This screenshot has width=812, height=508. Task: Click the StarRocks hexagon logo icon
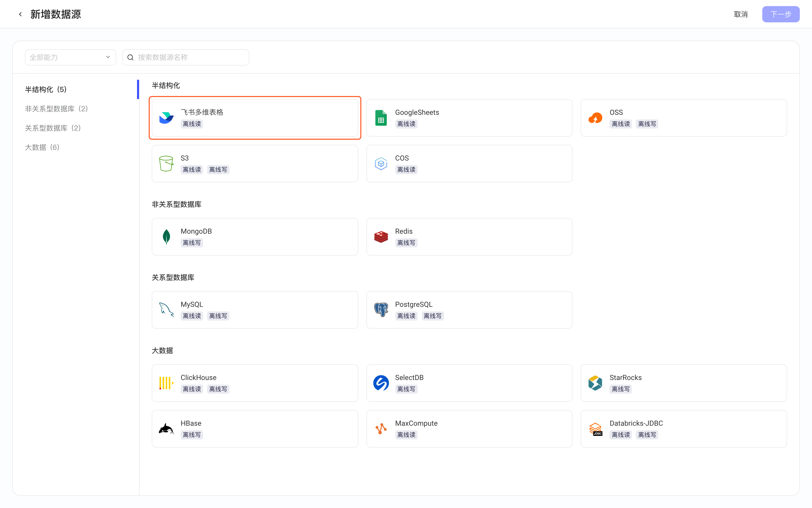click(x=595, y=383)
